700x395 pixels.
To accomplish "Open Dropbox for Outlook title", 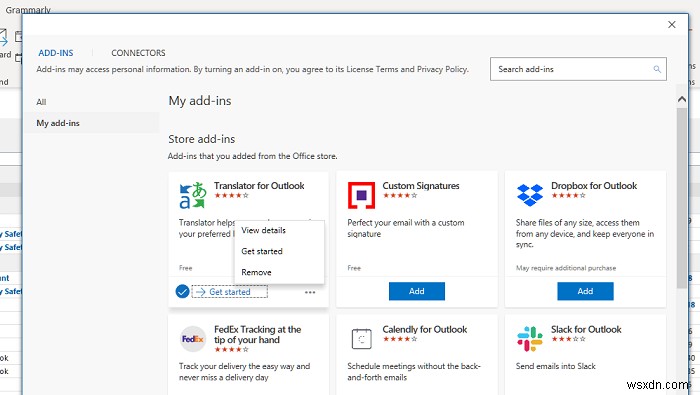I will pos(594,186).
